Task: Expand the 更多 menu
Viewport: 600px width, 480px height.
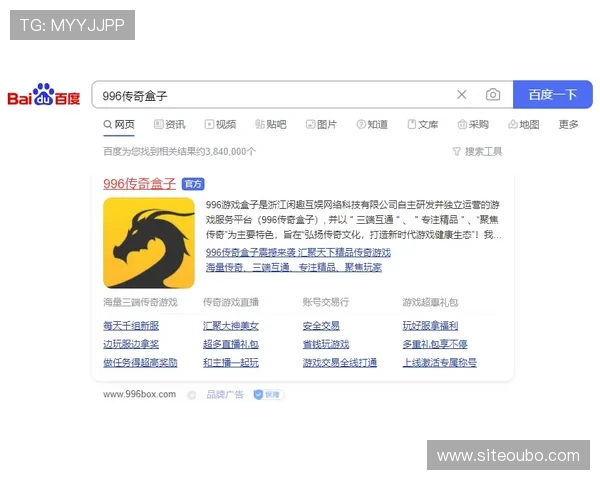Action: (x=568, y=124)
